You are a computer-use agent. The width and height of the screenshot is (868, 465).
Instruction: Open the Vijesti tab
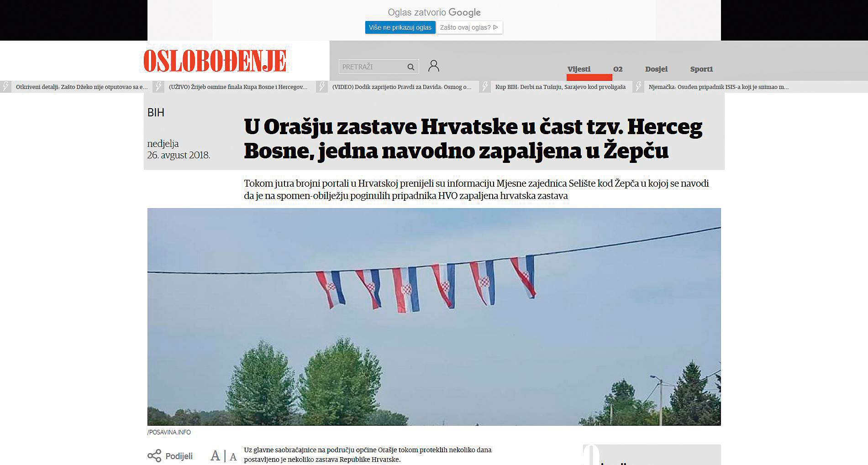pos(579,69)
